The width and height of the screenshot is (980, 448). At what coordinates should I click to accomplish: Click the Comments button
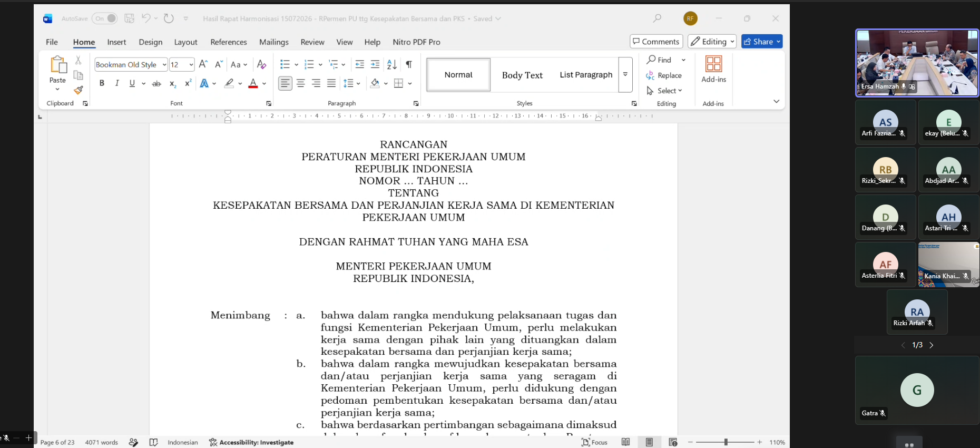click(656, 42)
